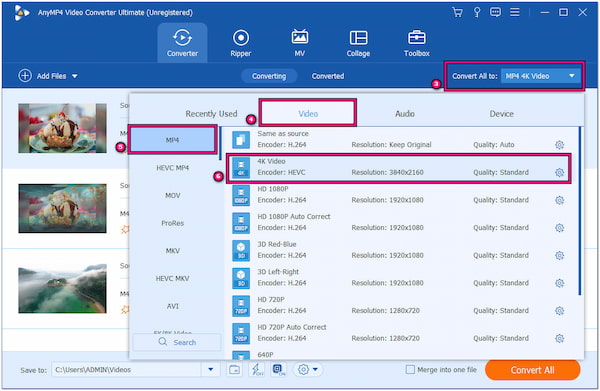Viewport: 600px width, 391px height.
Task: Select the HD 1080P preset icon
Action: click(x=241, y=195)
